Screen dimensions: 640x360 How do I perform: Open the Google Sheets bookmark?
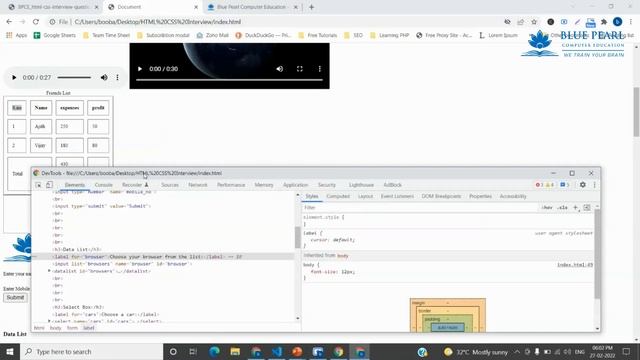point(55,36)
